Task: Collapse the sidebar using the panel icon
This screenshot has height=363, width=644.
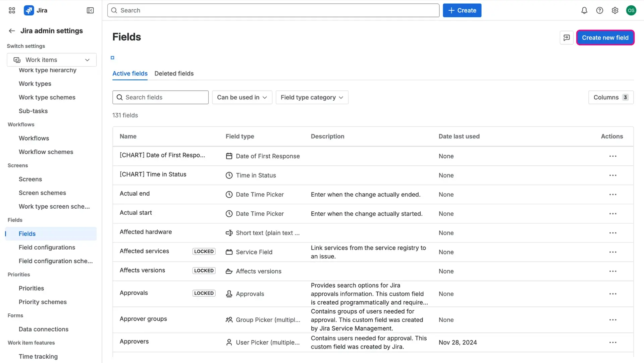Action: [90, 10]
